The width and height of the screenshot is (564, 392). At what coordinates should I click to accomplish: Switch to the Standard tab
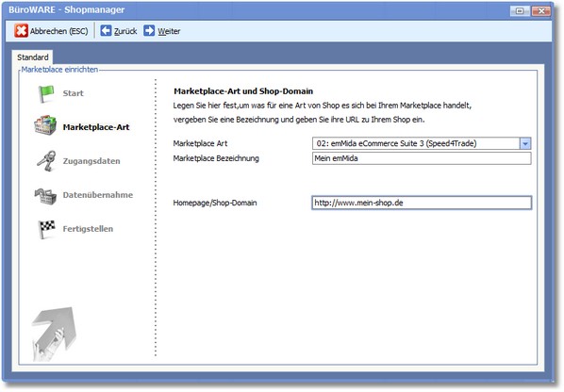click(x=33, y=57)
